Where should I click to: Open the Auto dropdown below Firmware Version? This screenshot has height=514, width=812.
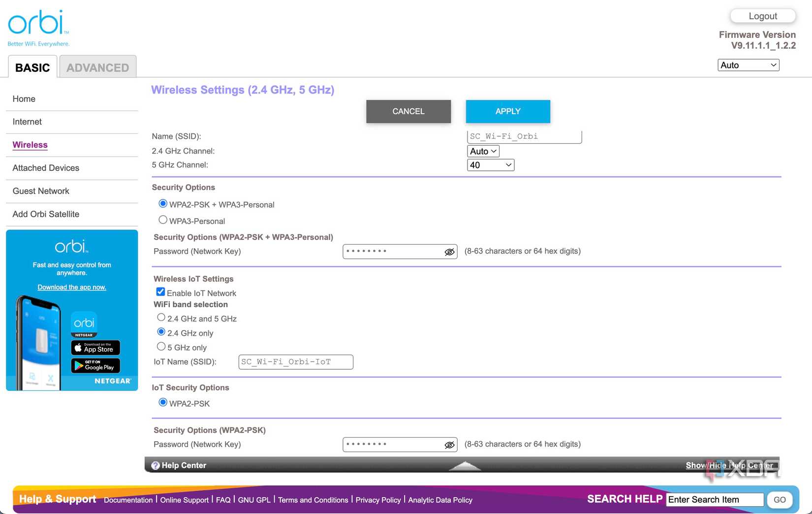point(748,64)
